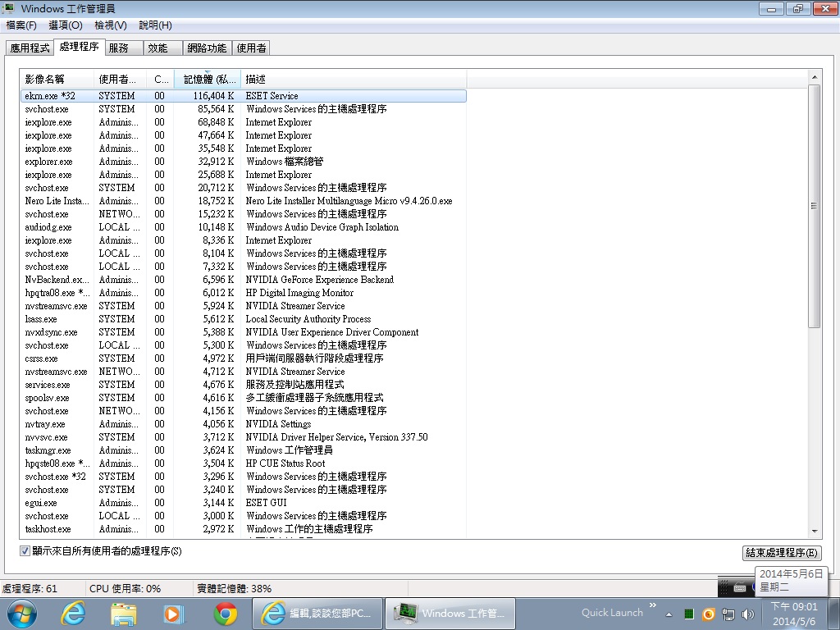Click the process list scrollbar thumb
The width and height of the screenshot is (840, 630).
pos(815,206)
